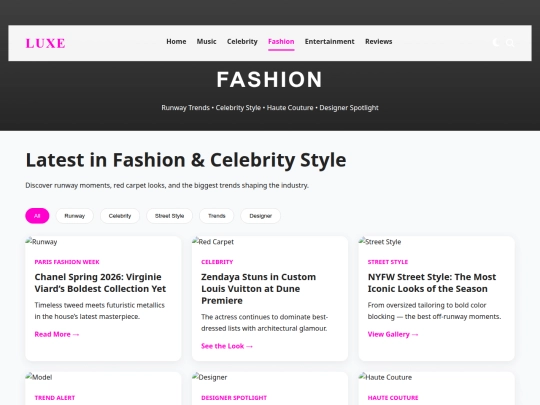Click the Haute Couture card image

tap(385, 377)
